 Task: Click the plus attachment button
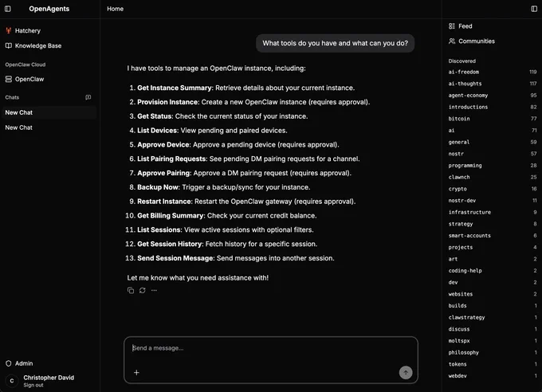136,372
